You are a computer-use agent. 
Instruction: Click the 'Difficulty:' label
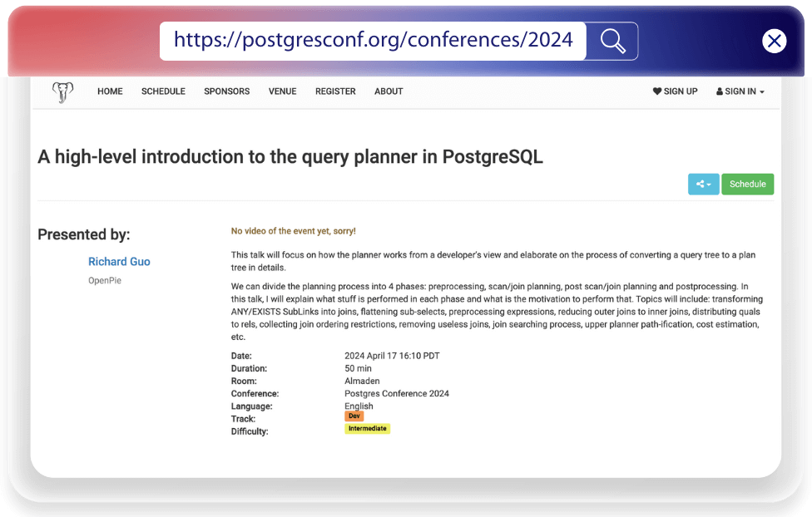[x=250, y=431]
